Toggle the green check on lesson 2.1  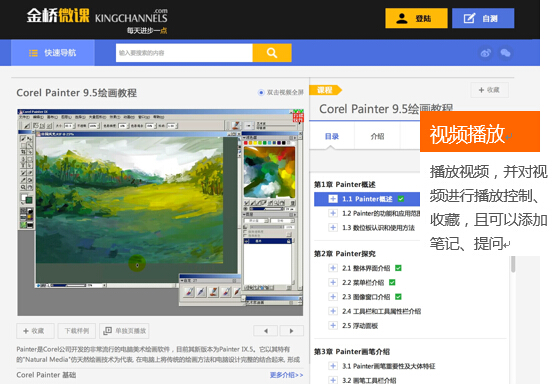click(x=398, y=268)
